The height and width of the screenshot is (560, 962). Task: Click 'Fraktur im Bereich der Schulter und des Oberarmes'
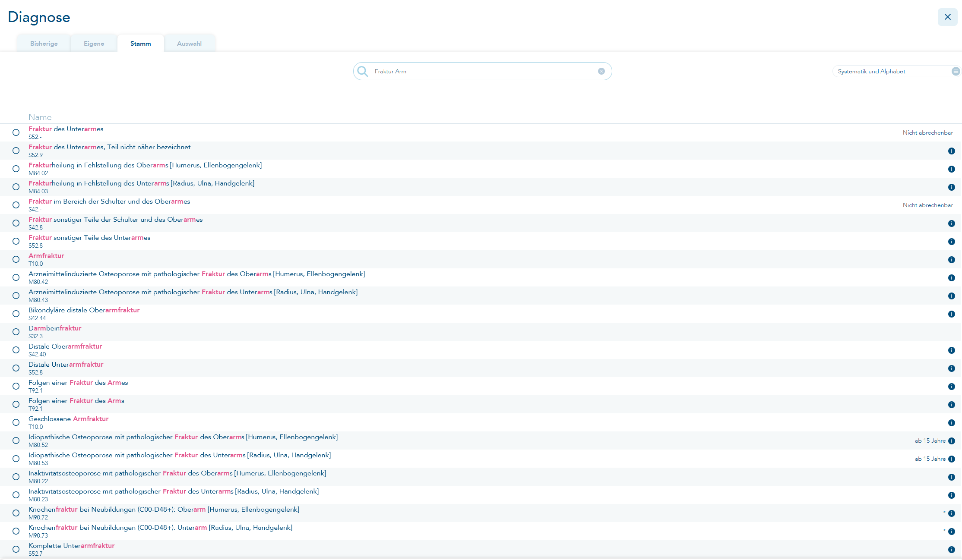click(x=109, y=201)
